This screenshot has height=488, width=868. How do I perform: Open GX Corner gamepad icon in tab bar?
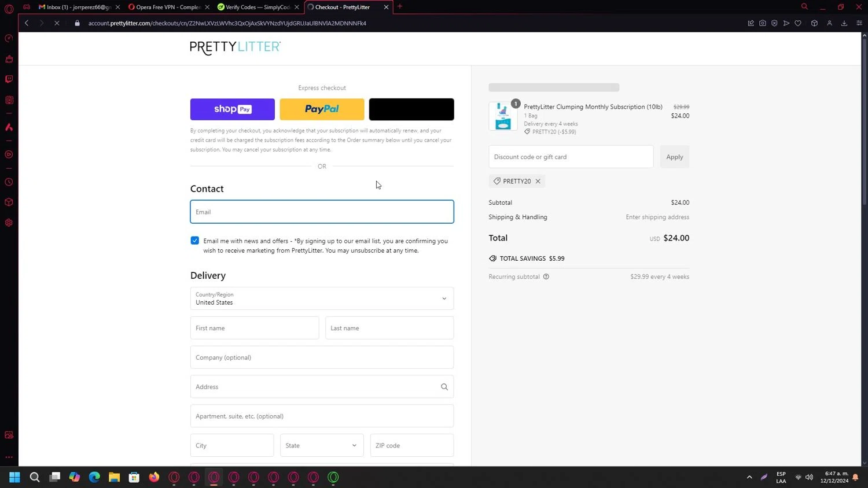point(27,7)
